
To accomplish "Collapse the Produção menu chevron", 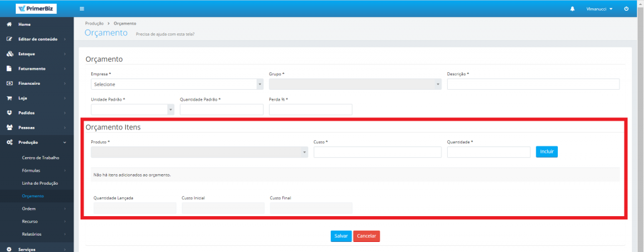I will [x=65, y=143].
